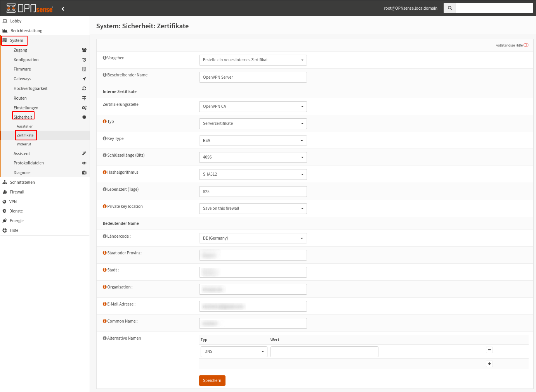Open the VPN sidebar menu
Viewport: 536px width, 392px height.
[x=13, y=202]
